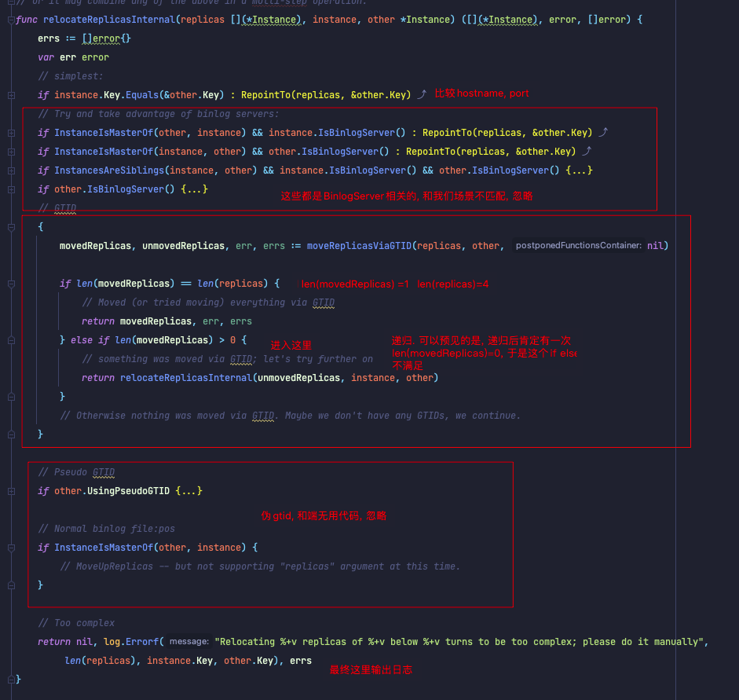Click UsingPseudoGTID field reference
Image resolution: width=739 pixels, height=700 pixels.
coord(128,491)
